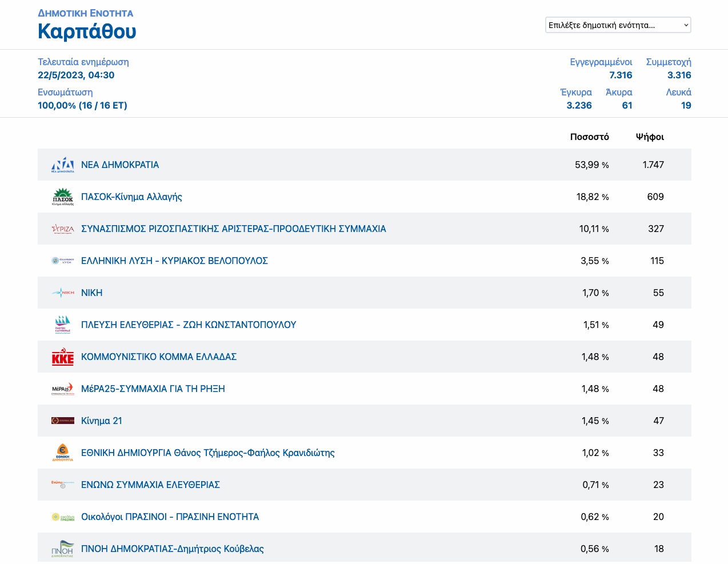The height and width of the screenshot is (564, 728).
Task: Click the ΔΗΜΟΤΙΚΗ ΕΝΟΤΗΤΑ label
Action: (x=86, y=13)
